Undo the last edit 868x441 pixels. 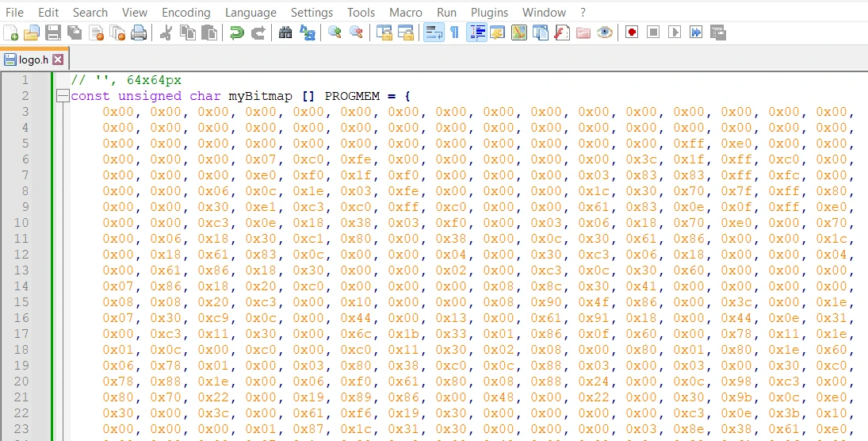click(236, 33)
